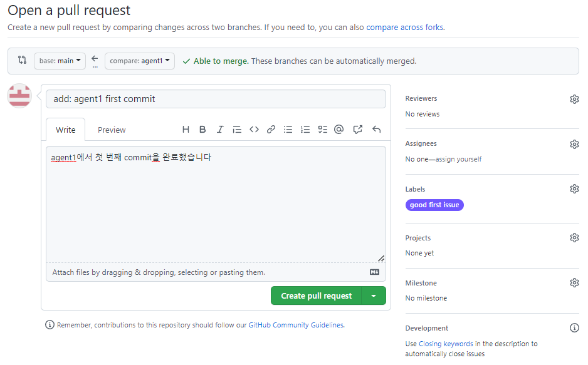This screenshot has width=588, height=365.
Task: Insert a task list
Action: [x=322, y=130]
